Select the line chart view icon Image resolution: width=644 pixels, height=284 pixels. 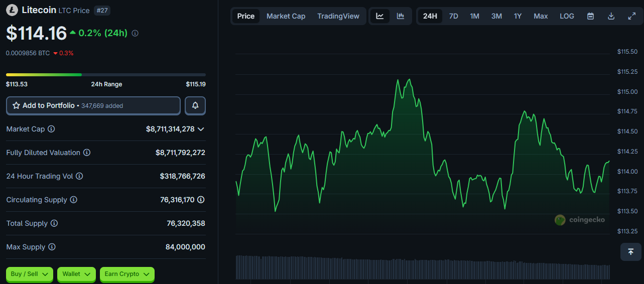[x=380, y=16]
